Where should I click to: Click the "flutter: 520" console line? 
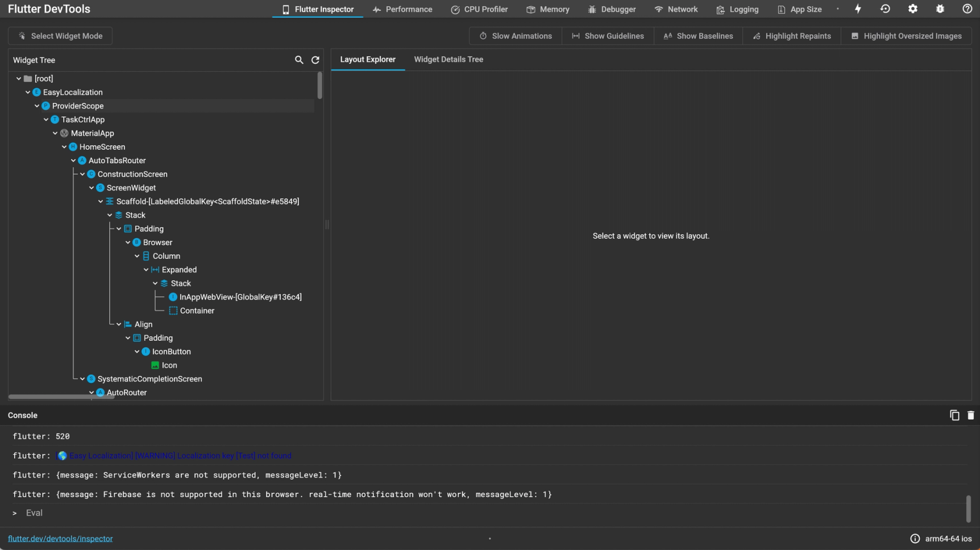[41, 436]
